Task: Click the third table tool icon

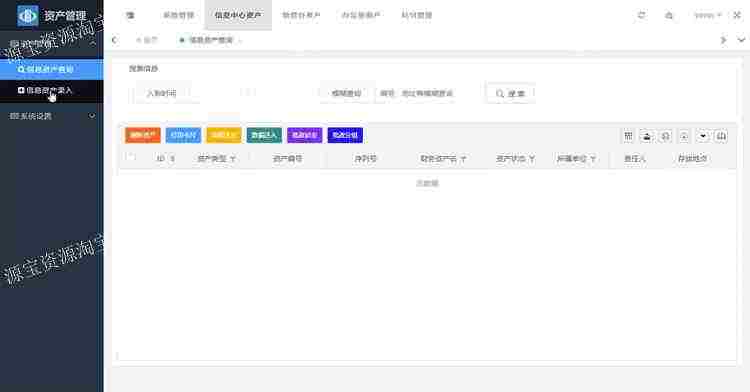Action: point(665,136)
